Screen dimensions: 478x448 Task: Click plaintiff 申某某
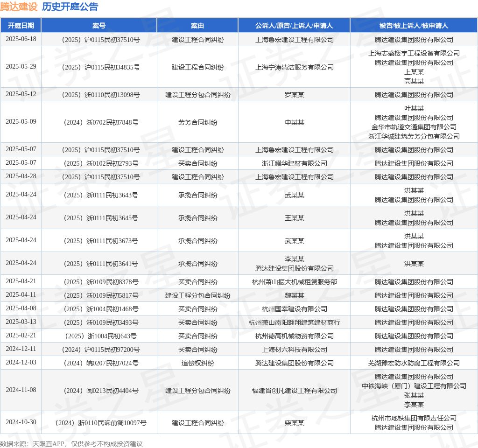pyautogui.click(x=295, y=122)
